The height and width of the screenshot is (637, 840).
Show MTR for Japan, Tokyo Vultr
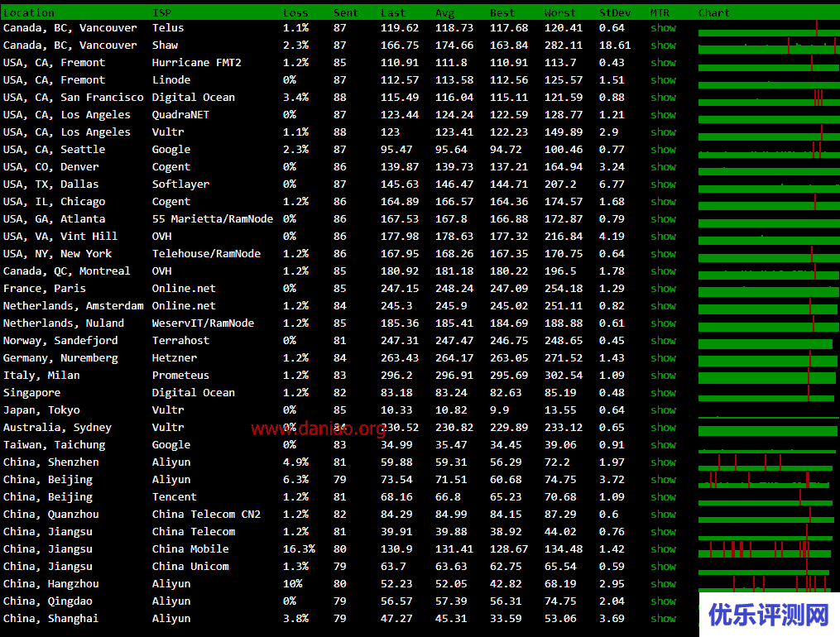tap(663, 410)
